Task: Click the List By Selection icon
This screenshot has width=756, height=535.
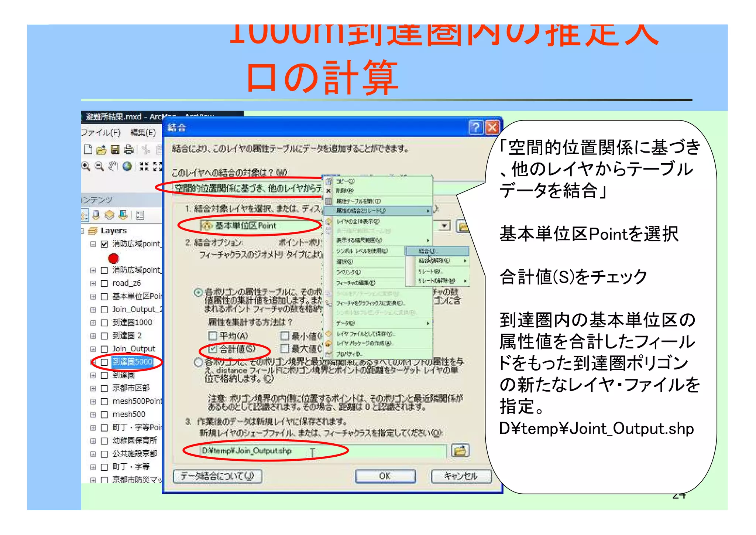Action: pos(123,215)
